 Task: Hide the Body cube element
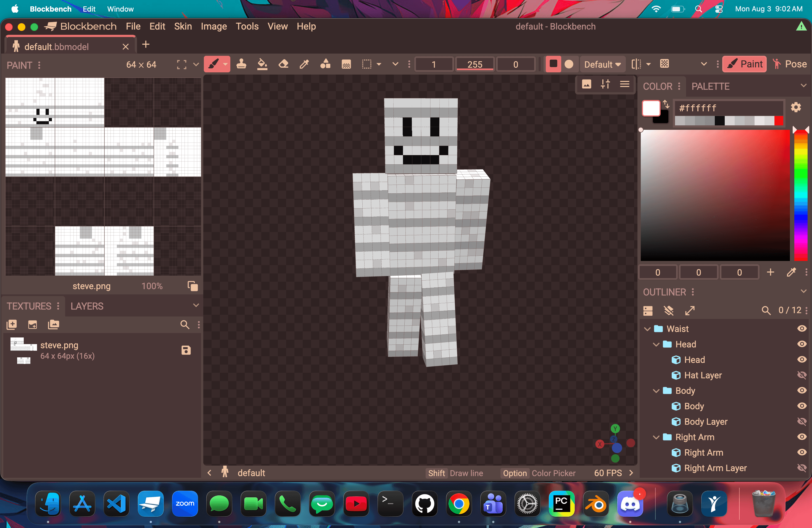(x=802, y=406)
